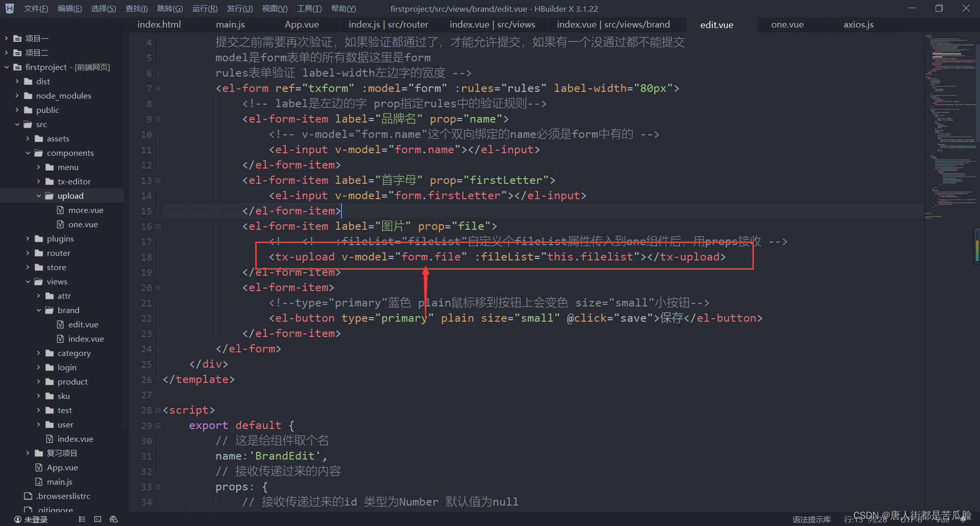This screenshot has height=526, width=980.
Task: Expand the router folder
Action: click(28, 253)
